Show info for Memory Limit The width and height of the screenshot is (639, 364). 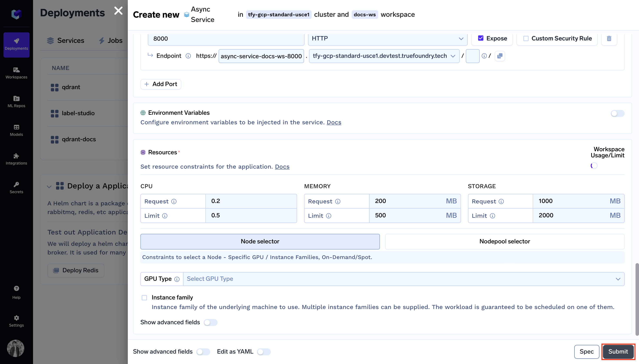329,216
